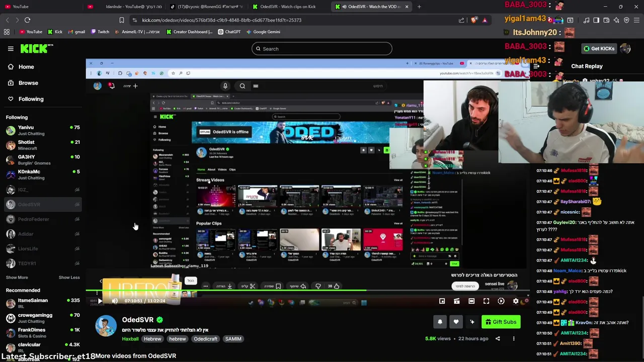Switch to the cycnic RonenGG tab
Screen dimensions: 644x362
tap(206, 7)
